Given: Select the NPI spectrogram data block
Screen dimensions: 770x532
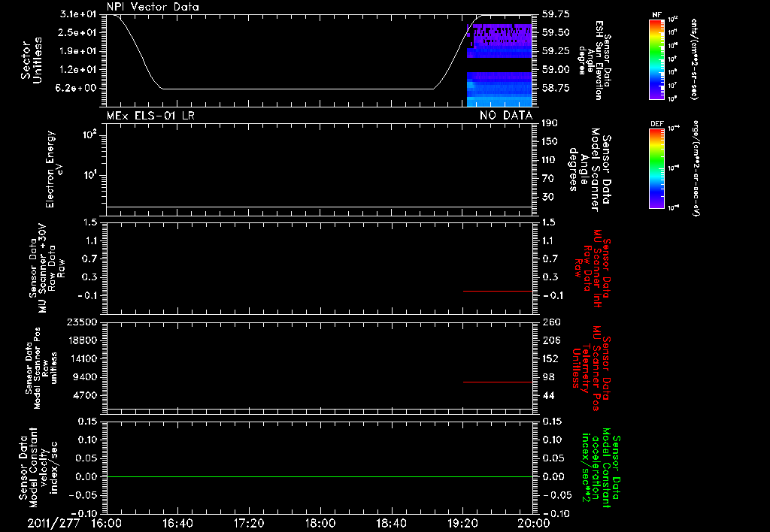Looking at the screenshot, I should (499, 65).
